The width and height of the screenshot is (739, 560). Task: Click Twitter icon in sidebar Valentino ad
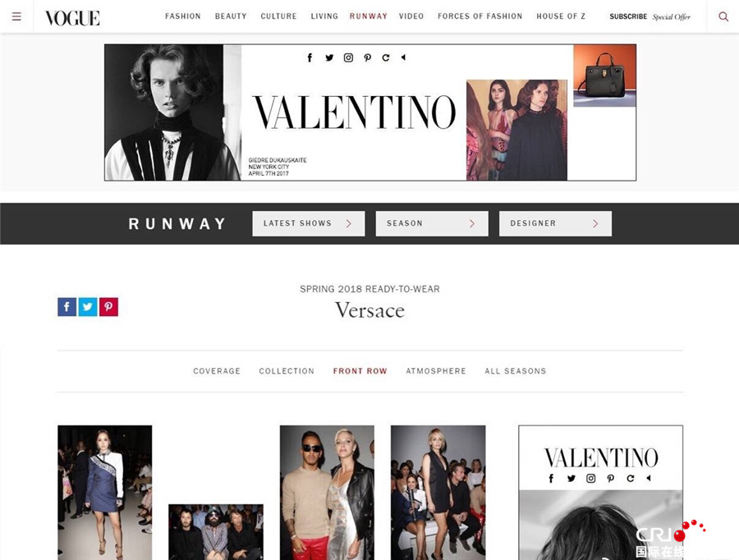[x=571, y=478]
